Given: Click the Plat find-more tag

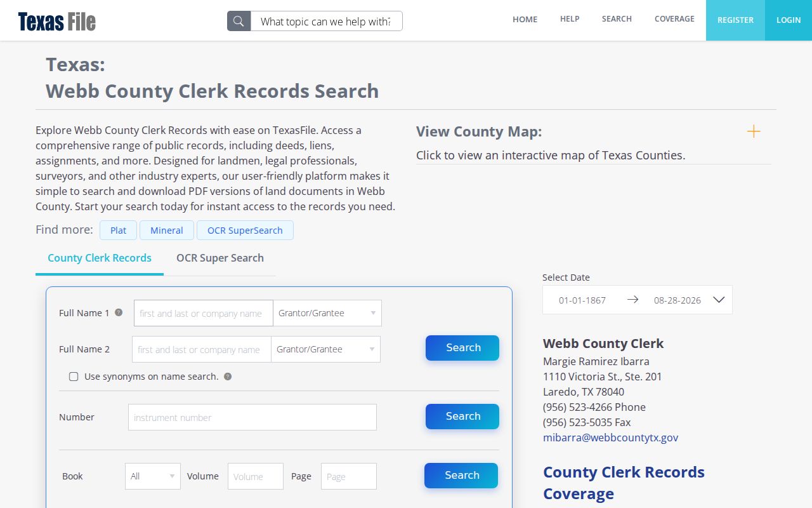Looking at the screenshot, I should [118, 231].
